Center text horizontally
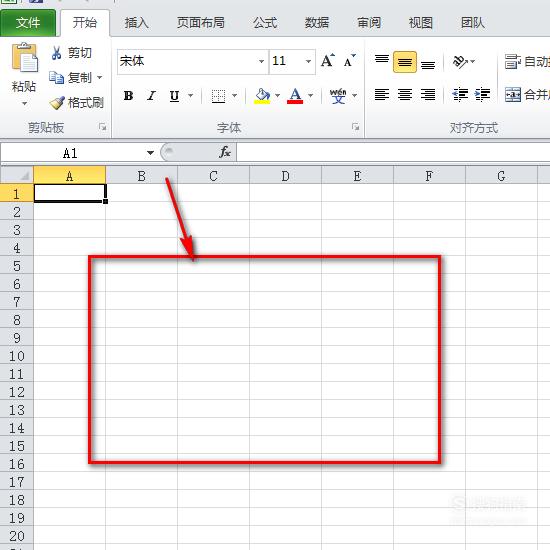Viewport: 550px width, 550px height. [x=405, y=94]
